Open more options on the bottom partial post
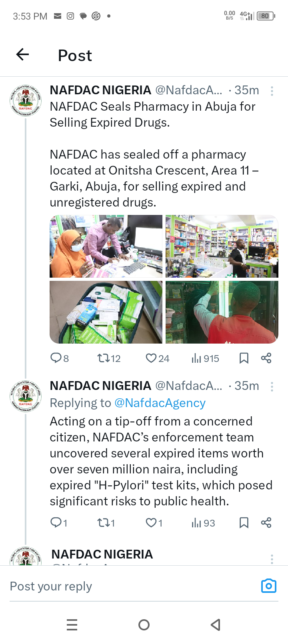The width and height of the screenshot is (288, 644). pos(272,559)
